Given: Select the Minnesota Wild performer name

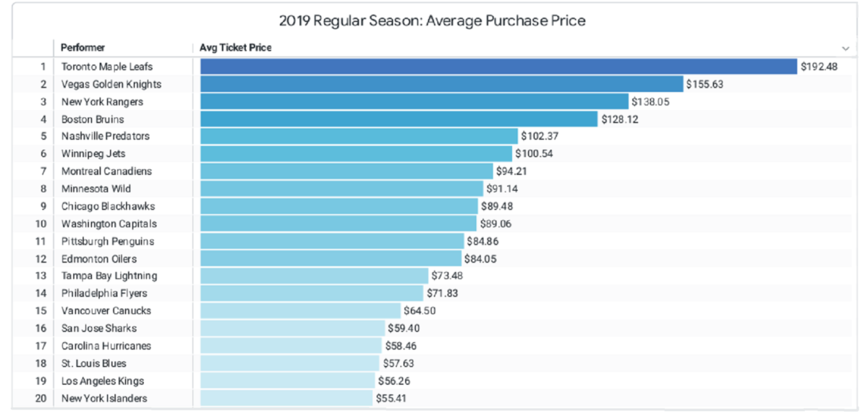Looking at the screenshot, I should [95, 189].
